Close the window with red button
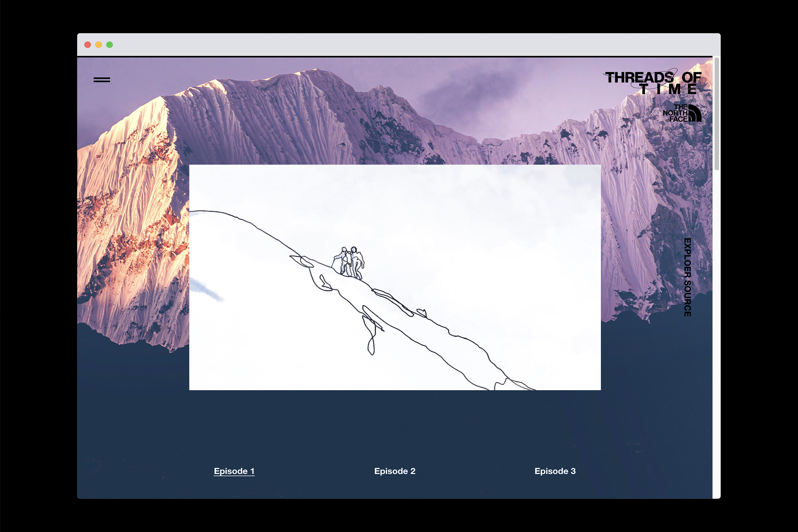The height and width of the screenshot is (532, 798). click(88, 45)
